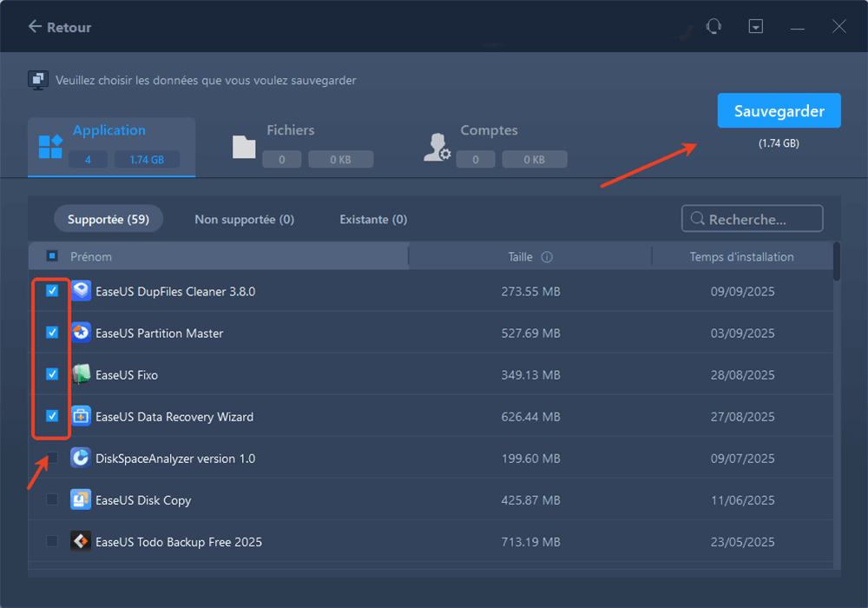Screen dimensions: 868x608
Task: Click the application list vertical scrollbar
Action: click(x=837, y=262)
